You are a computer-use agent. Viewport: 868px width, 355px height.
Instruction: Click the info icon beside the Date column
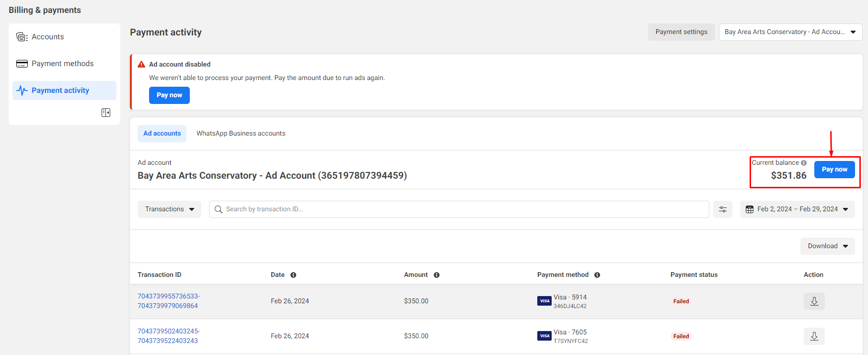(x=293, y=275)
